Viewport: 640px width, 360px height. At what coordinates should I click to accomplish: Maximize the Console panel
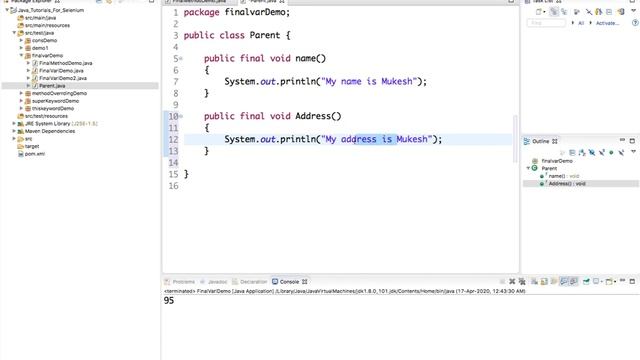pos(632,281)
